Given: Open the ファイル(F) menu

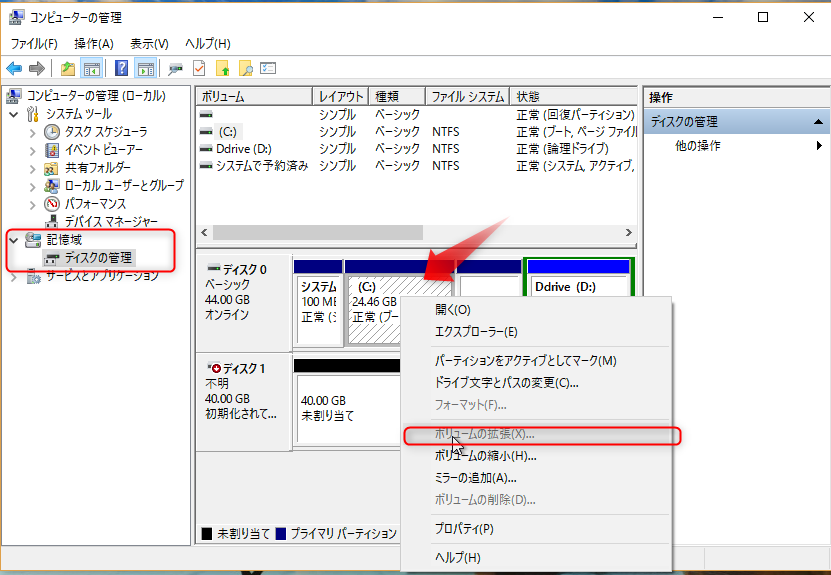Looking at the screenshot, I should pos(34,43).
